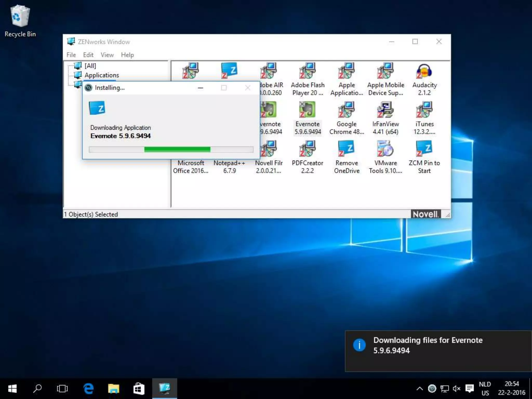Select the Apple Mobile Device Support icon
This screenshot has width=532, height=399.
click(x=385, y=71)
